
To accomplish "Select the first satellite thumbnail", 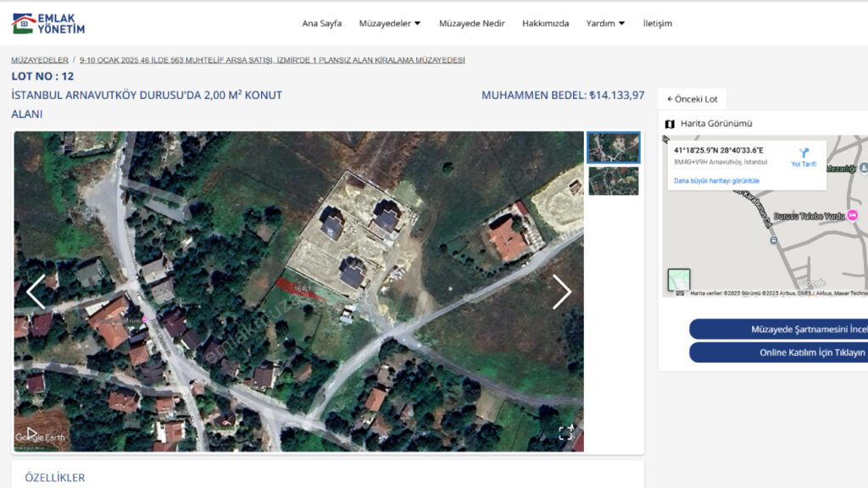I will point(614,147).
